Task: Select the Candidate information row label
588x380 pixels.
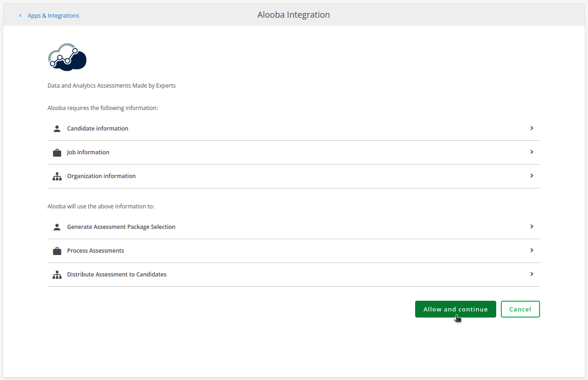Action: 97,129
